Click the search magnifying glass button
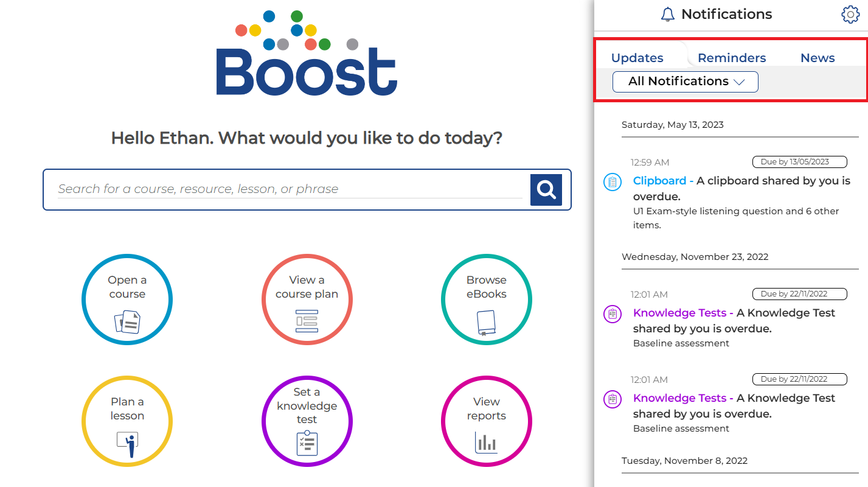 (546, 190)
